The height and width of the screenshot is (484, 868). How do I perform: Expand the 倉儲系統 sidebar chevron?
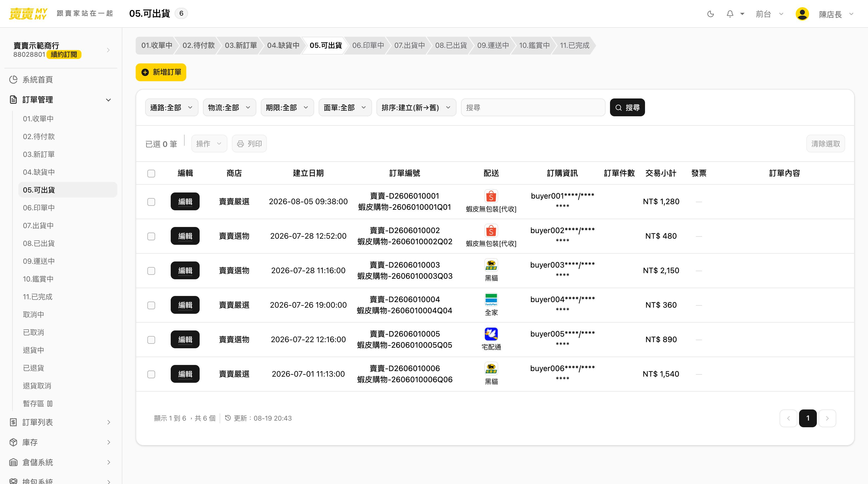pos(108,462)
